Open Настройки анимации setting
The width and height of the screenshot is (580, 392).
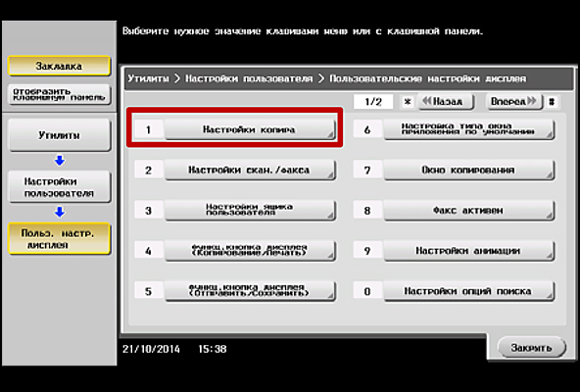468,251
